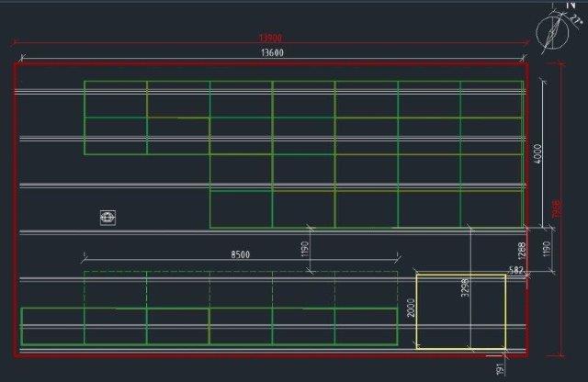Viewport: 588px width, 382px height.
Task: Click leftmost cell of bottom solid green row
Action: (53, 326)
